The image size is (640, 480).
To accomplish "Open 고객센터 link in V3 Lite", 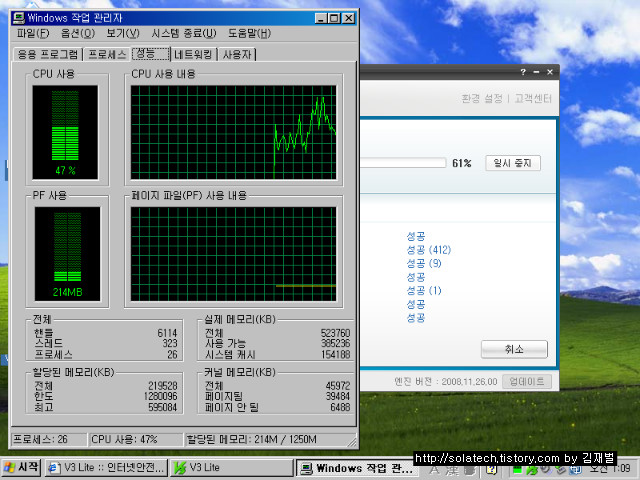I will tap(533, 98).
